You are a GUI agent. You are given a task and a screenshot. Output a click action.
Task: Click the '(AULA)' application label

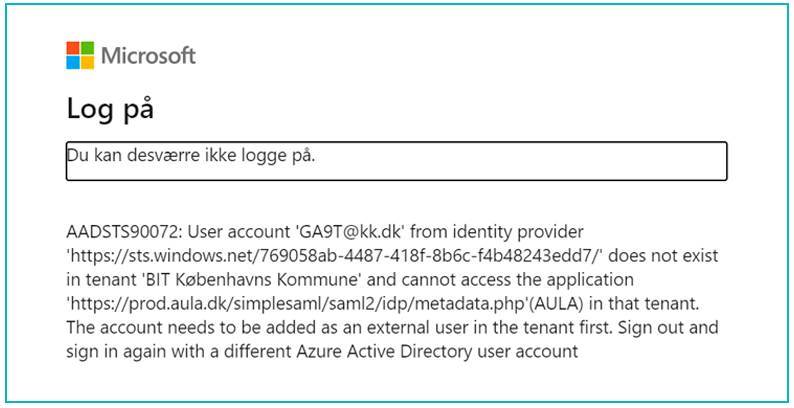coord(551,303)
